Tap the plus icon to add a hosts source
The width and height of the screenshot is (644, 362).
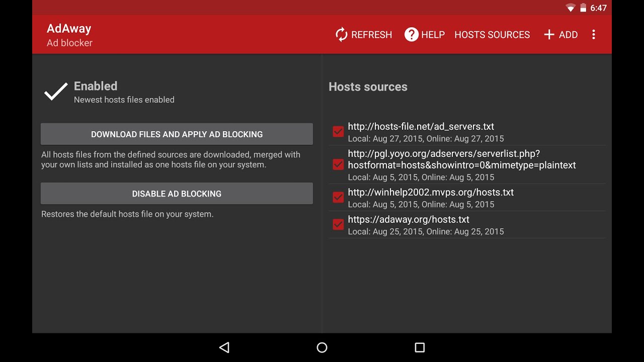tap(549, 34)
